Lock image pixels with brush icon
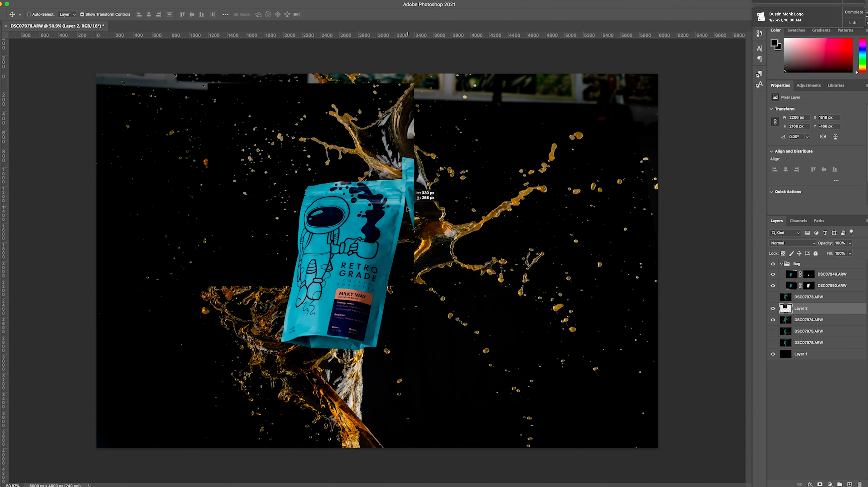This screenshot has height=487, width=868. [x=791, y=253]
